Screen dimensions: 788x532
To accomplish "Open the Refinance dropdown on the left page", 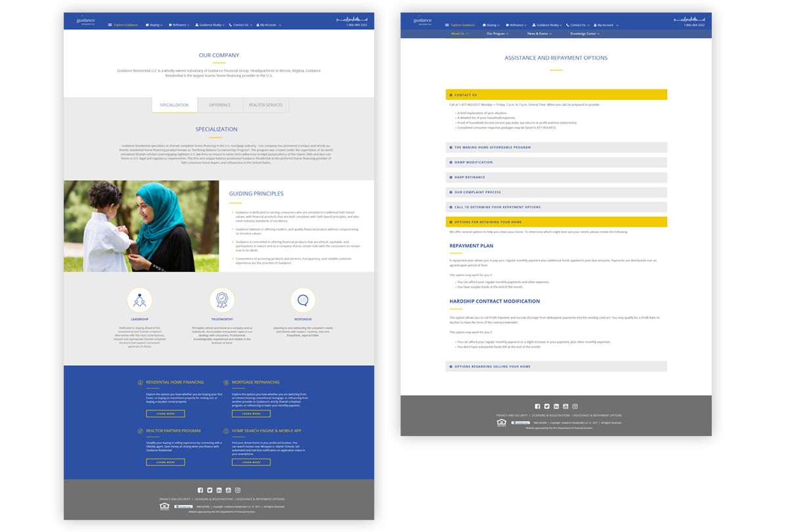I will (x=179, y=25).
